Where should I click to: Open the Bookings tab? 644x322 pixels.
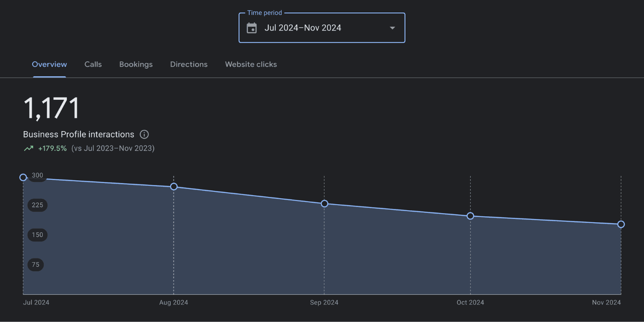(x=136, y=64)
